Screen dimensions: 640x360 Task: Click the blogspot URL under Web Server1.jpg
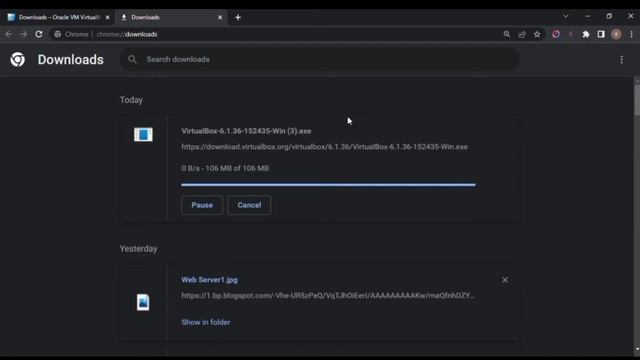pos(328,296)
